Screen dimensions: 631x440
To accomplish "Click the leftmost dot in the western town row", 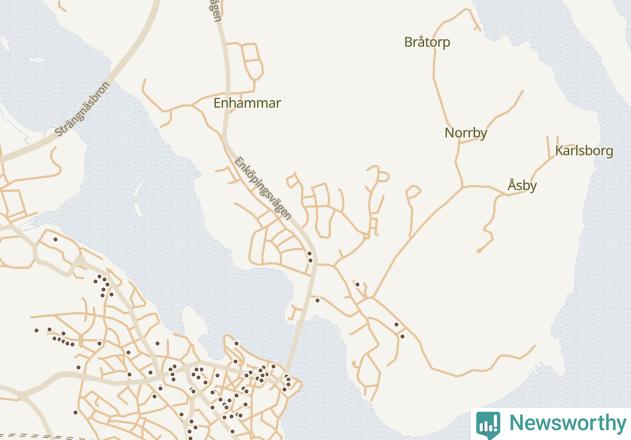I will 37,331.
